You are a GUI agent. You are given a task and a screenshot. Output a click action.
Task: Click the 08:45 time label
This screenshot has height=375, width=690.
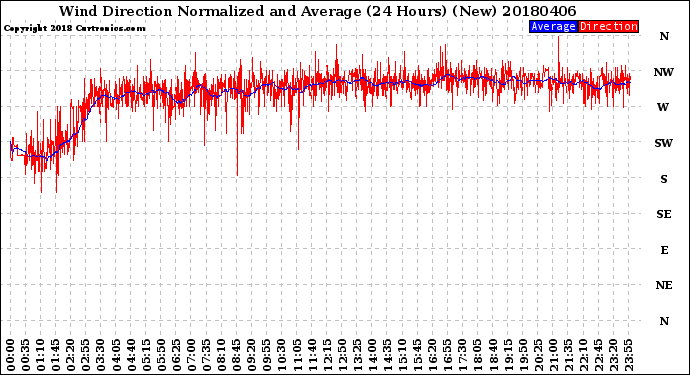click(x=237, y=355)
